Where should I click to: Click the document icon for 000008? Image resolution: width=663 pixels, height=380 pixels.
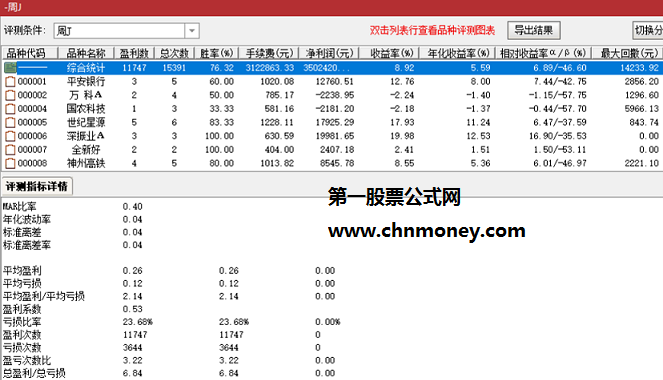click(10, 163)
